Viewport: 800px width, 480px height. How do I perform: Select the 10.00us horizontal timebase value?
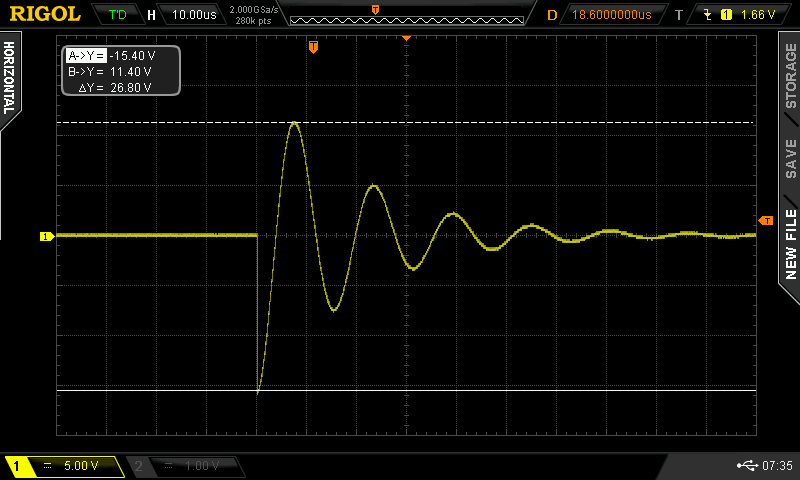194,14
